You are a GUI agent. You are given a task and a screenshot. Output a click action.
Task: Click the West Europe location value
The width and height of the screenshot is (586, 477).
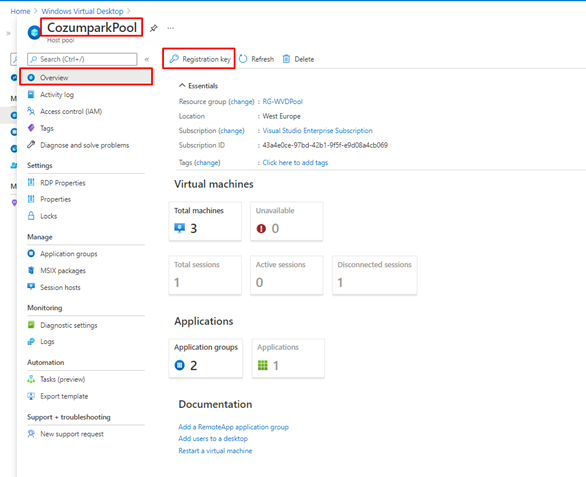point(281,116)
